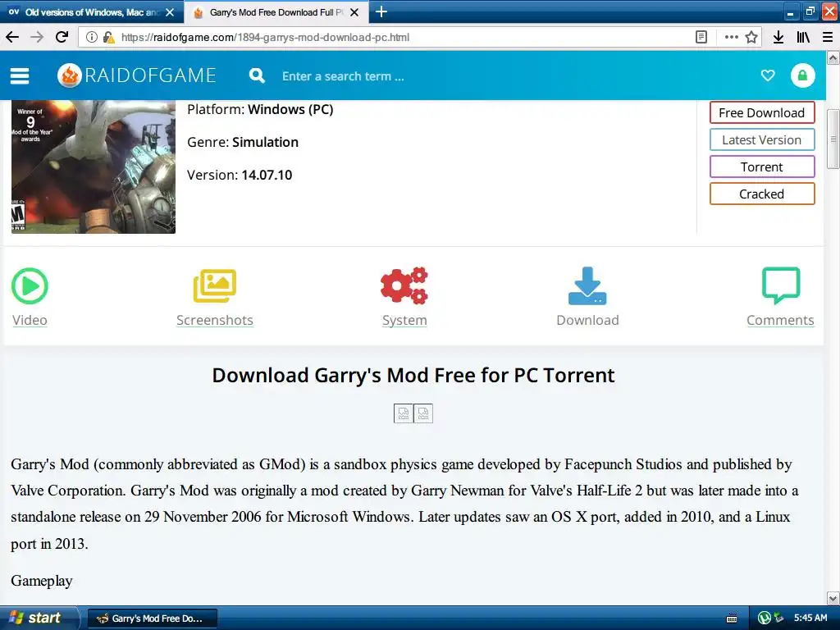Click the keyboard icon in system tray
840x630 pixels.
tap(731, 619)
